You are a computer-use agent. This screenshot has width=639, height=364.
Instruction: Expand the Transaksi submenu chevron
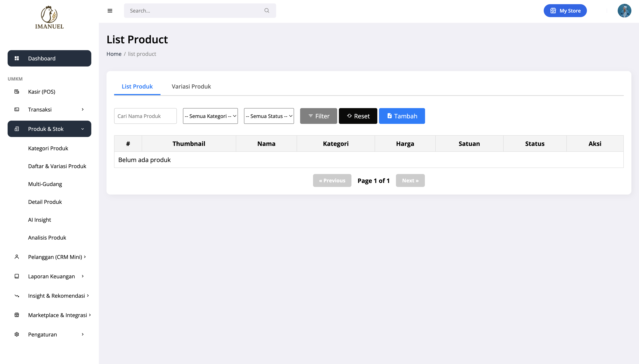click(x=83, y=109)
